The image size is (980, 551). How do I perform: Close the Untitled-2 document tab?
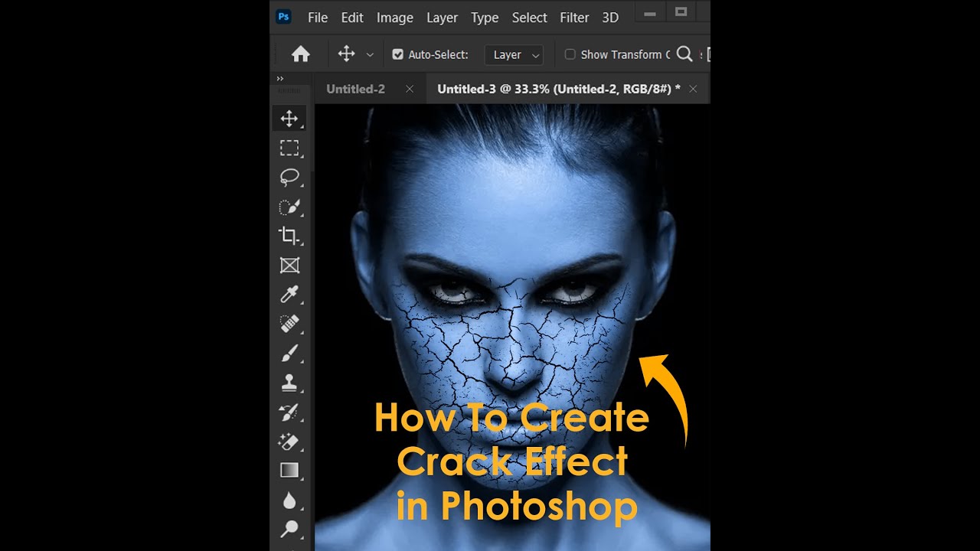point(410,89)
